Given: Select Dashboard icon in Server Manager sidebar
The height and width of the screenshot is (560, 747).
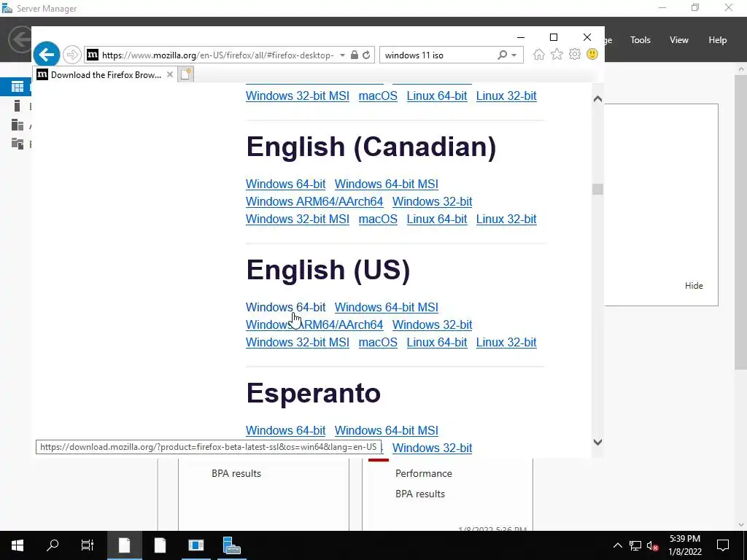Looking at the screenshot, I should [x=18, y=87].
